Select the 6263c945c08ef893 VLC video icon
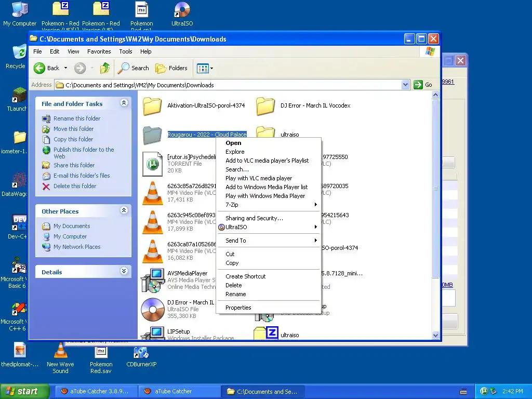Screen dimensions: 532x399 pos(152,222)
